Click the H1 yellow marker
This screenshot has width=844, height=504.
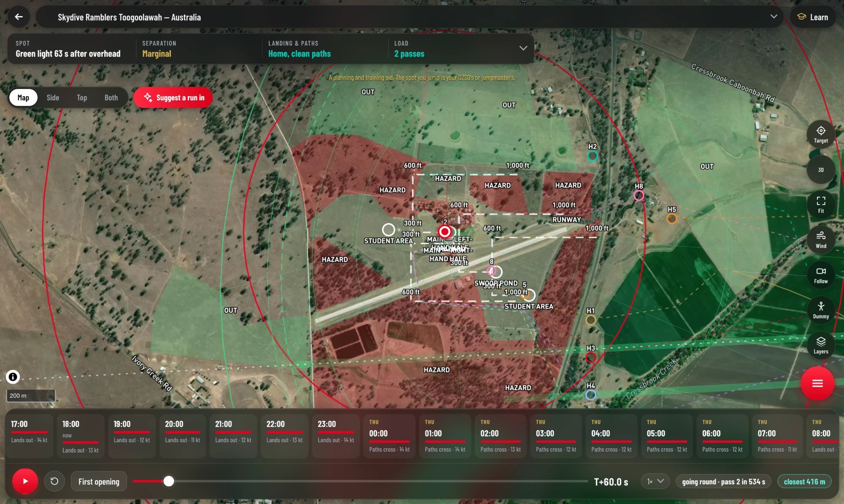point(591,320)
